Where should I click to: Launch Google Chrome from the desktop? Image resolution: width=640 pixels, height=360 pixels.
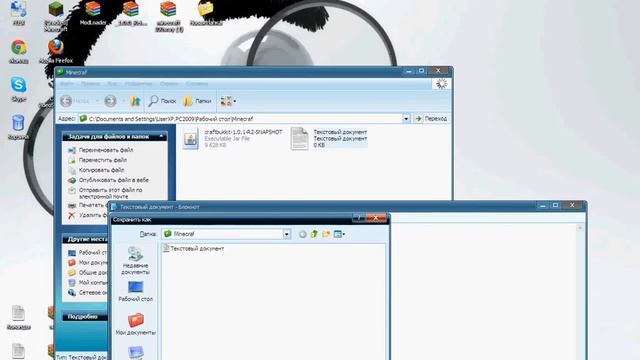pos(18,51)
